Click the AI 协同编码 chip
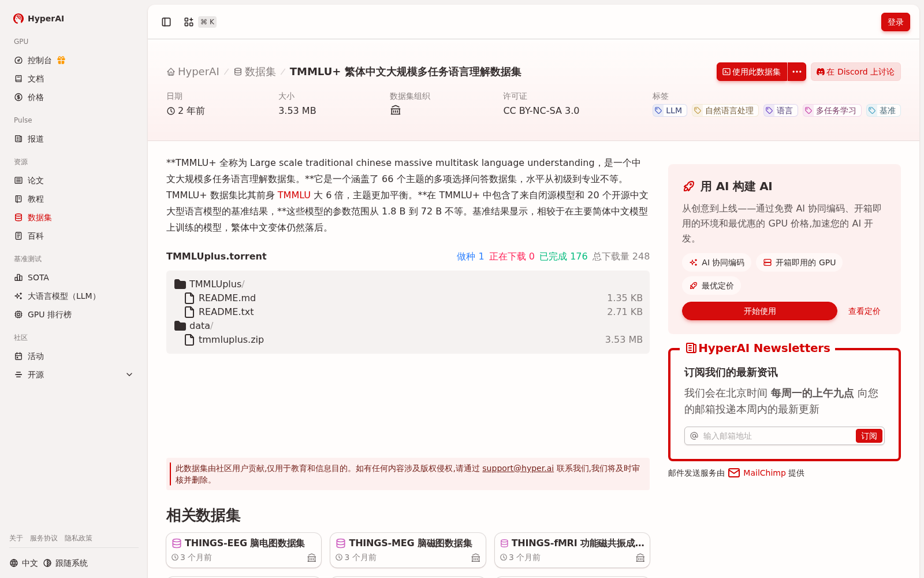The width and height of the screenshot is (924, 578). (x=717, y=262)
